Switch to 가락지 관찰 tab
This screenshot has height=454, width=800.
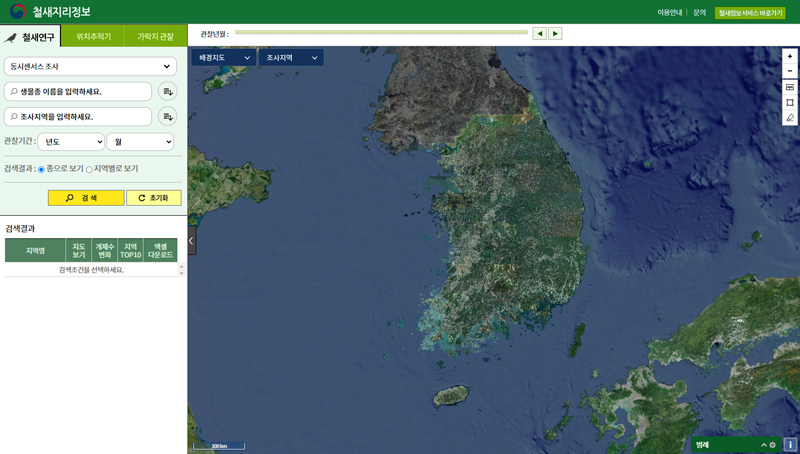pos(156,37)
